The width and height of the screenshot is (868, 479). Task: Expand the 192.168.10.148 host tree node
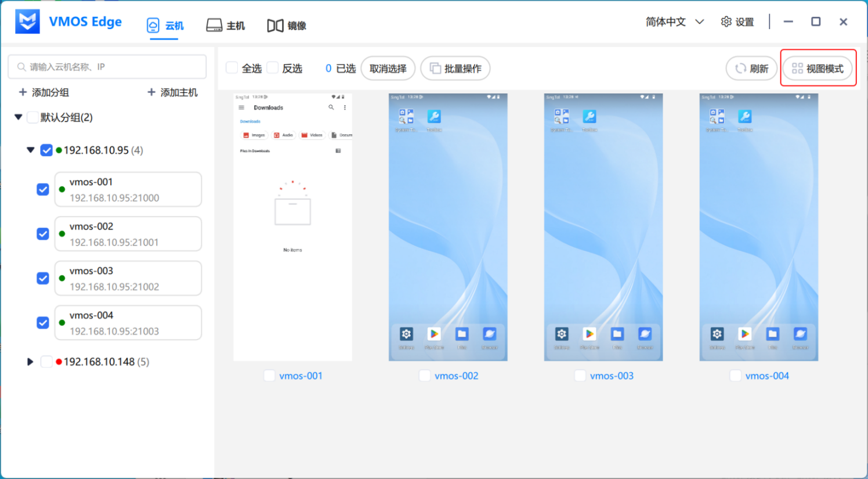pyautogui.click(x=30, y=362)
